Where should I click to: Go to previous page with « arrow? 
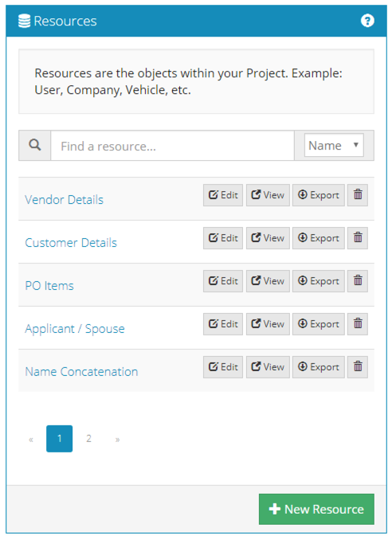pos(31,439)
